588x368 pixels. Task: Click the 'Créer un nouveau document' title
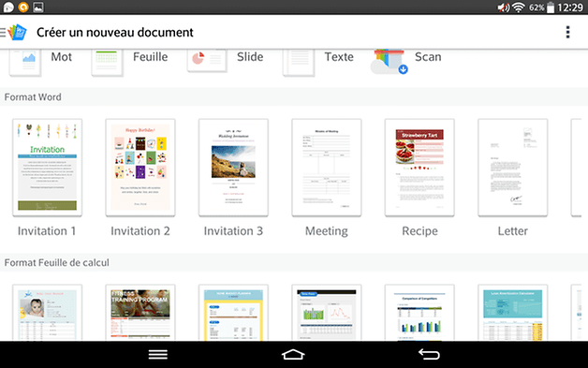115,33
